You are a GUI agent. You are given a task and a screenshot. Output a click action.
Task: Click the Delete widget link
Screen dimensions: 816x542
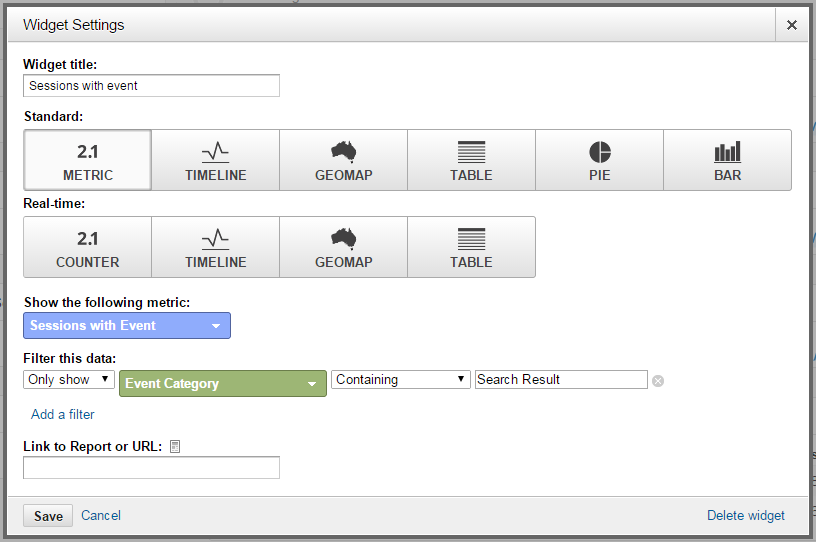745,516
